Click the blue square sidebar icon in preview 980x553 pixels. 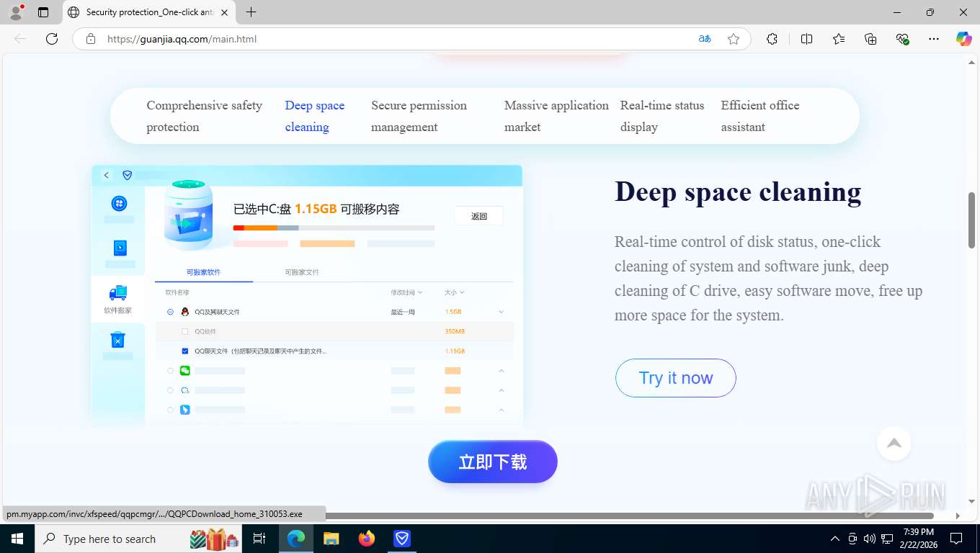(x=120, y=248)
